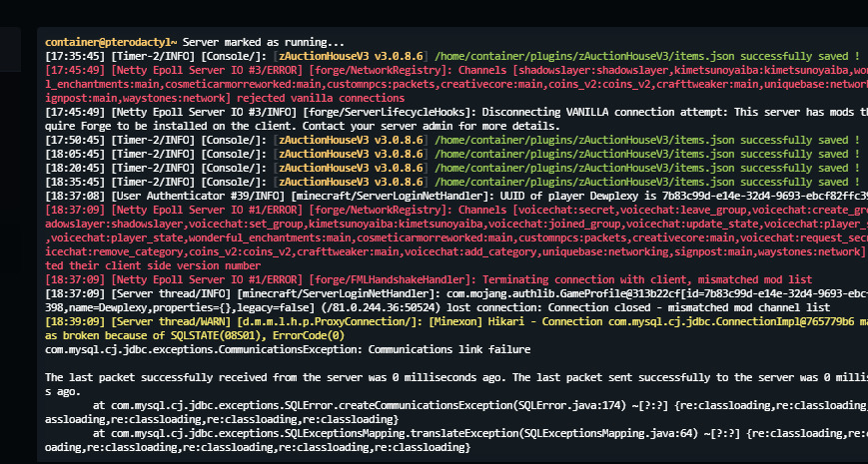Click '[Server thread/WARN]' in the 18:39:09 line
Screen dimensions: 868x464
[x=171, y=321]
